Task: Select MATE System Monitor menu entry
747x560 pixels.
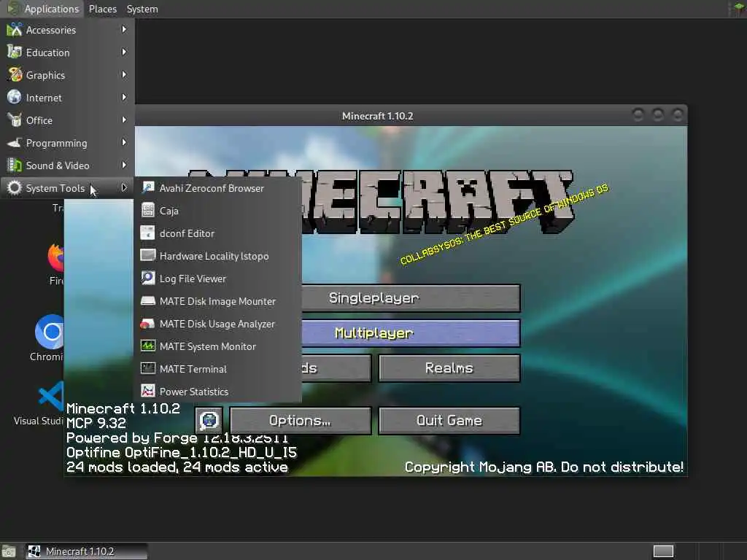Action: 218,346
